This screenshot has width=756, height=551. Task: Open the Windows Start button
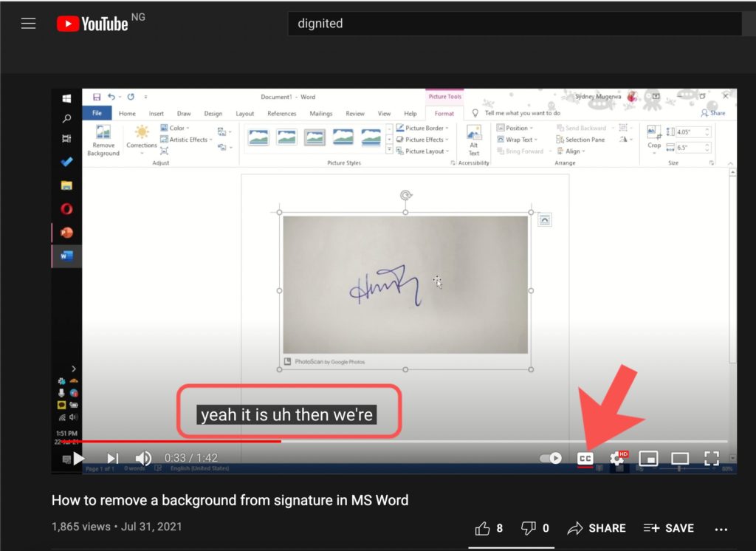pyautogui.click(x=66, y=98)
